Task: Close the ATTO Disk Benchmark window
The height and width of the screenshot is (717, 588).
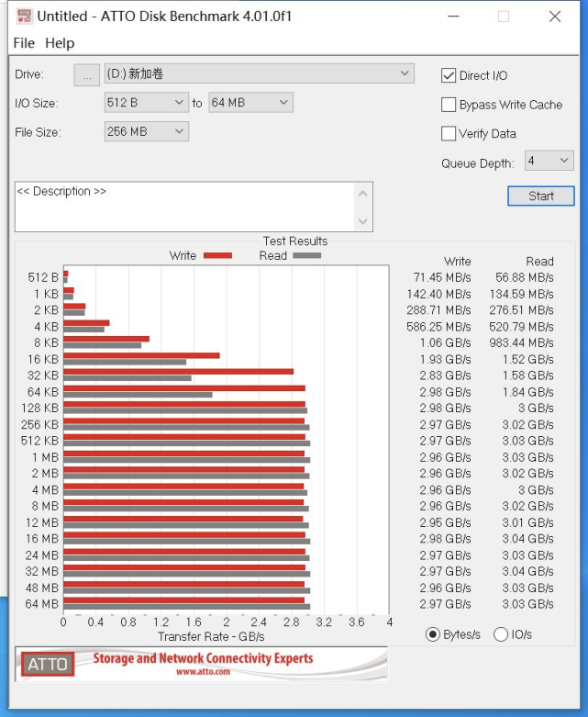Action: point(555,17)
